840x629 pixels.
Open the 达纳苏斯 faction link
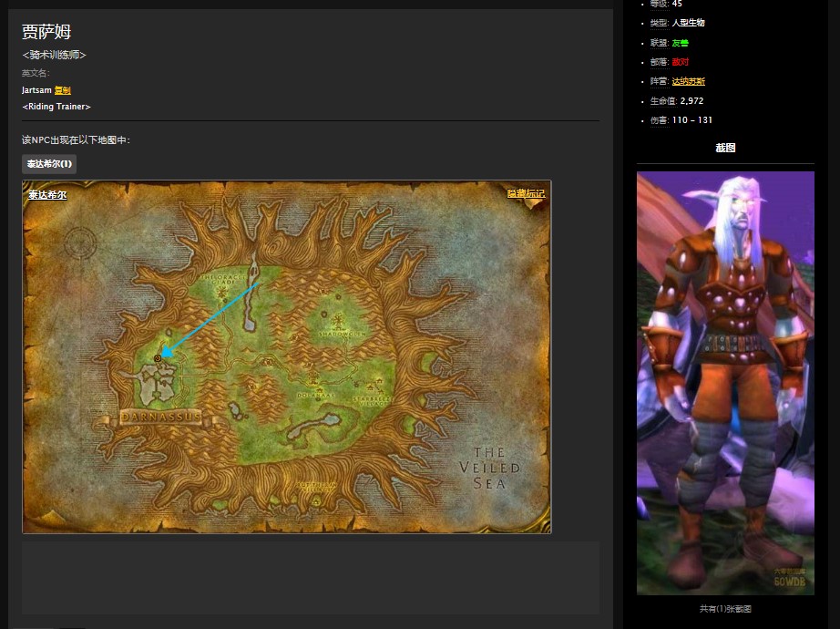click(688, 82)
